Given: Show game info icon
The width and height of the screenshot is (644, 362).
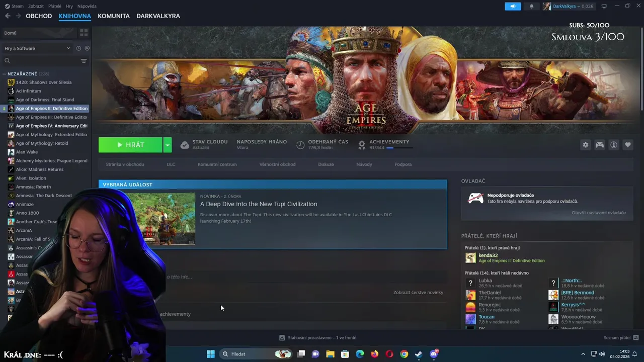Looking at the screenshot, I should (x=614, y=145).
